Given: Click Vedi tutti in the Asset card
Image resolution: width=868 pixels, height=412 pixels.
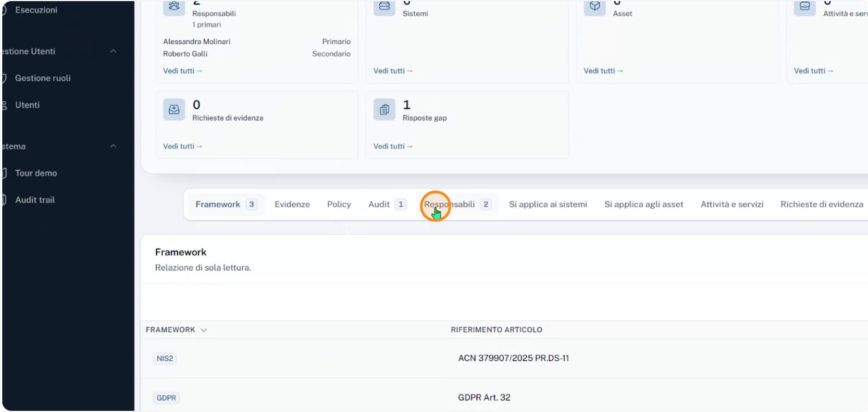Looking at the screenshot, I should [x=604, y=71].
